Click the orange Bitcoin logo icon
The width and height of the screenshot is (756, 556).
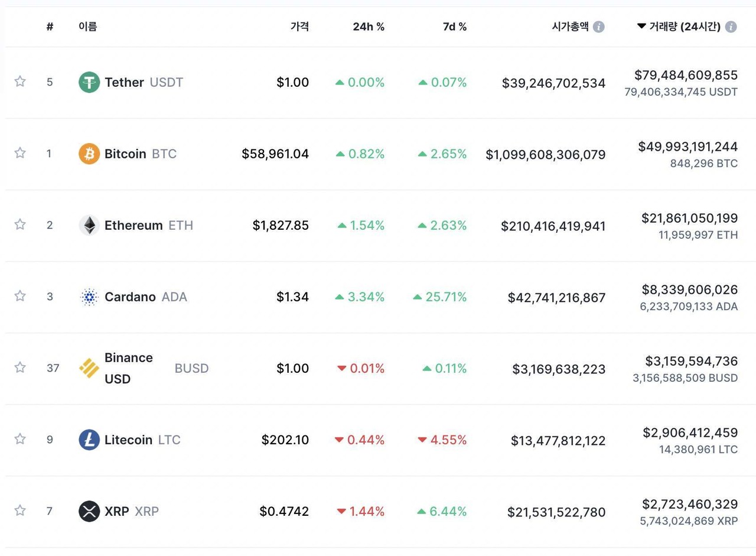point(89,154)
